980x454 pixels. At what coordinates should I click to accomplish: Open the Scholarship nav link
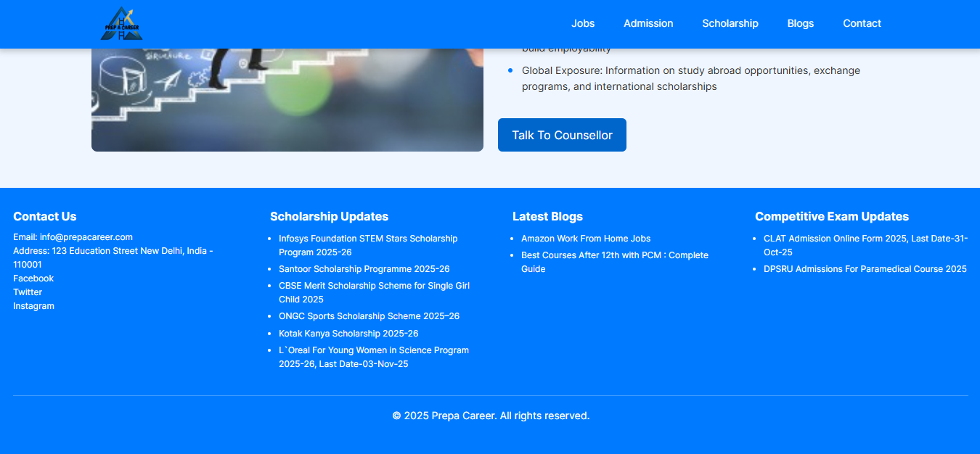[x=730, y=23]
